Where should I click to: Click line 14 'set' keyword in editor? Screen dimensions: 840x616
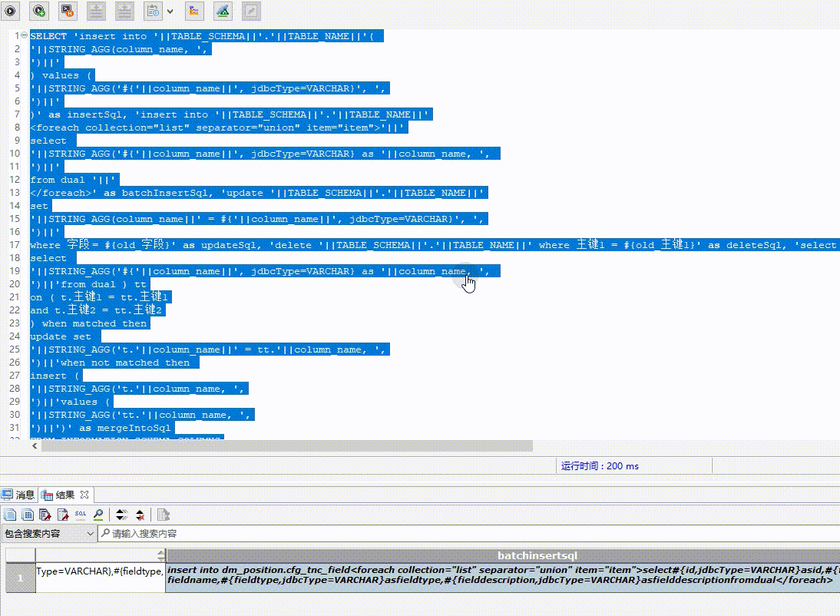[x=39, y=206]
